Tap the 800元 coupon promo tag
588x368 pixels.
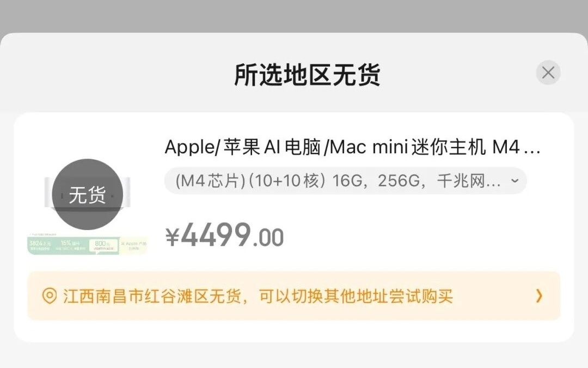point(103,245)
